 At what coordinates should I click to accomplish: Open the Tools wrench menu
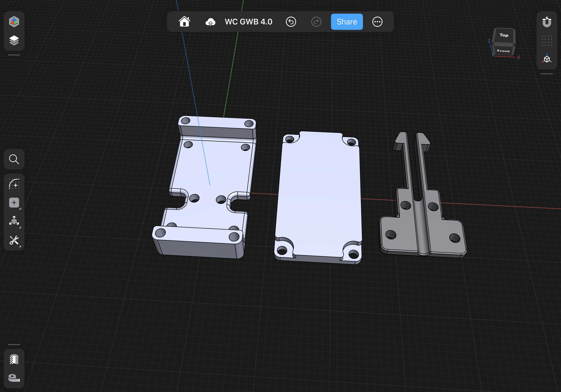tap(14, 240)
